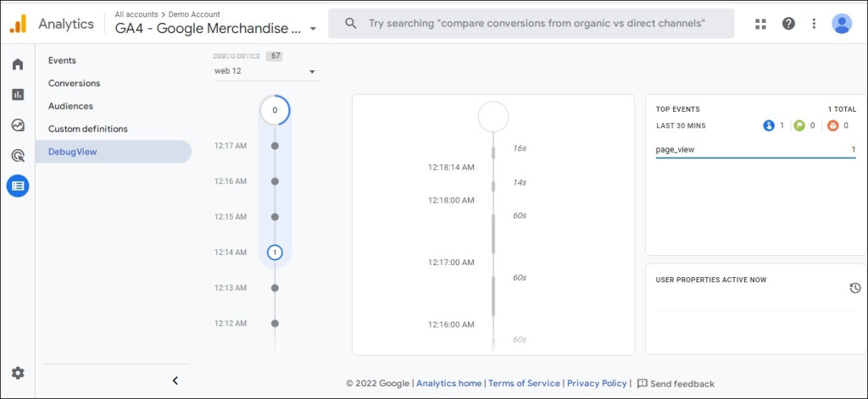The height and width of the screenshot is (399, 868).
Task: Open the Google apps grid icon
Action: point(760,24)
